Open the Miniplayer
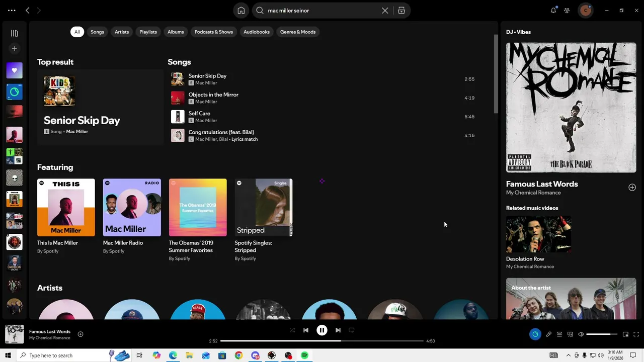 [625, 334]
